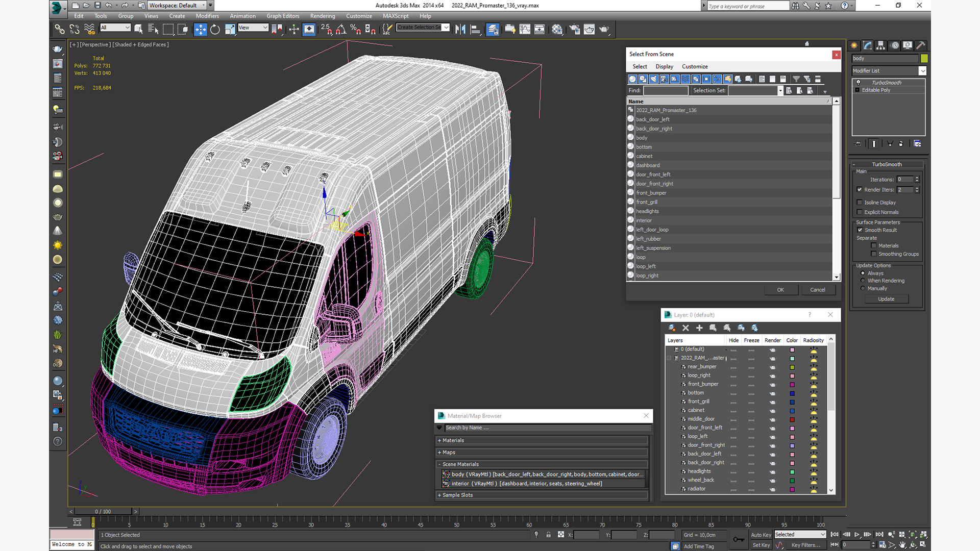Open the Rendering menu
Viewport: 980px width, 551px height.
pyautogui.click(x=323, y=16)
